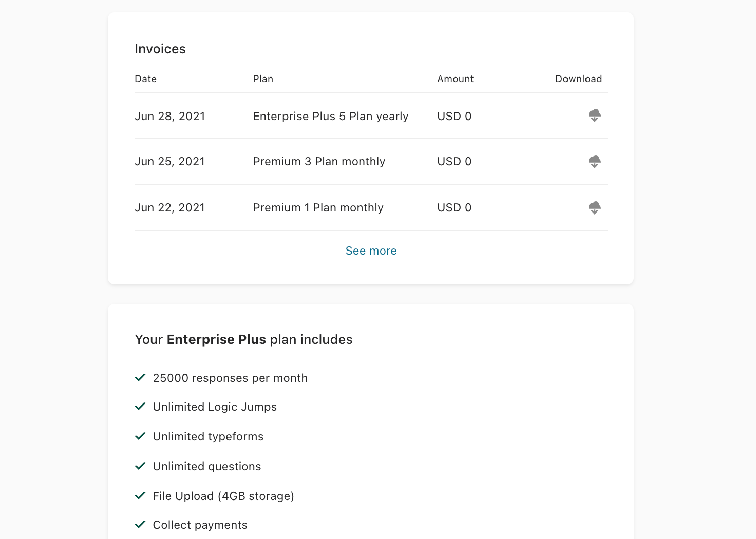Viewport: 756px width, 539px height.
Task: Expand invoices list with See more
Action: click(x=371, y=251)
